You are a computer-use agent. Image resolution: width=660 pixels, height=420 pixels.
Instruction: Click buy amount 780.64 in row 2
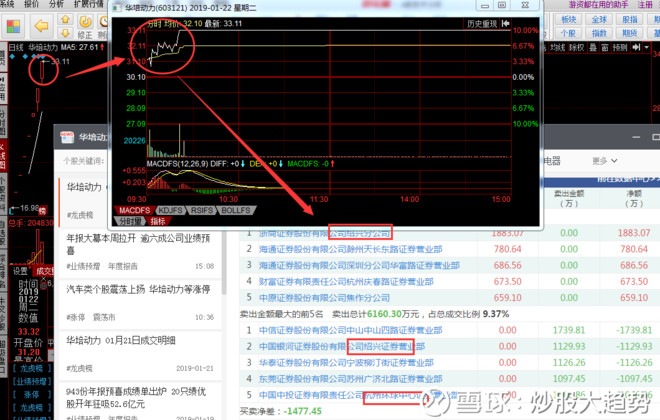pos(507,249)
